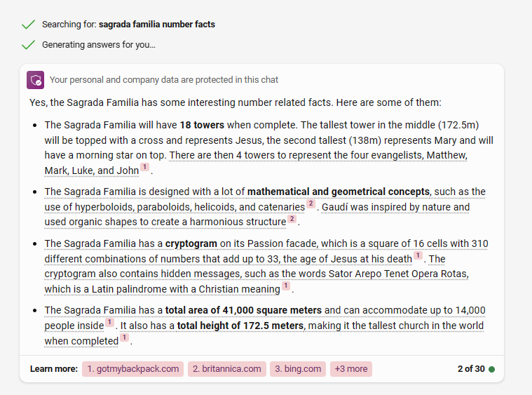Open citation 2 after harmonious structure
Viewport: 532px width, 395px height.
292,218
